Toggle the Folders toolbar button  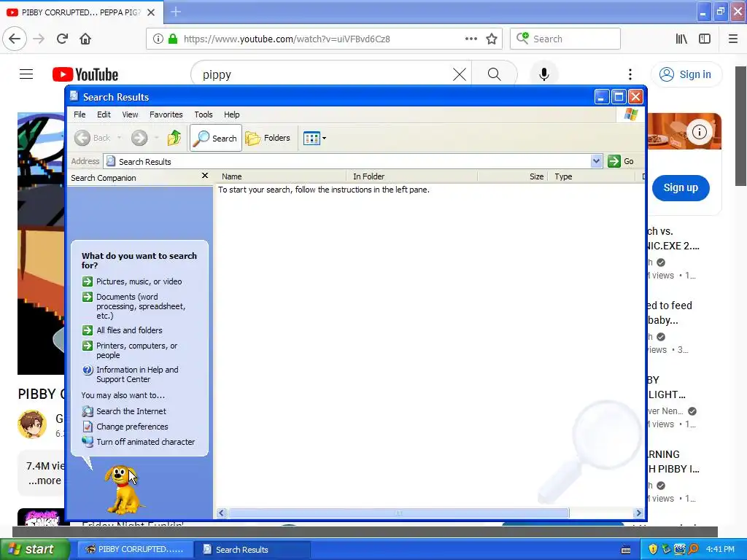coord(268,138)
